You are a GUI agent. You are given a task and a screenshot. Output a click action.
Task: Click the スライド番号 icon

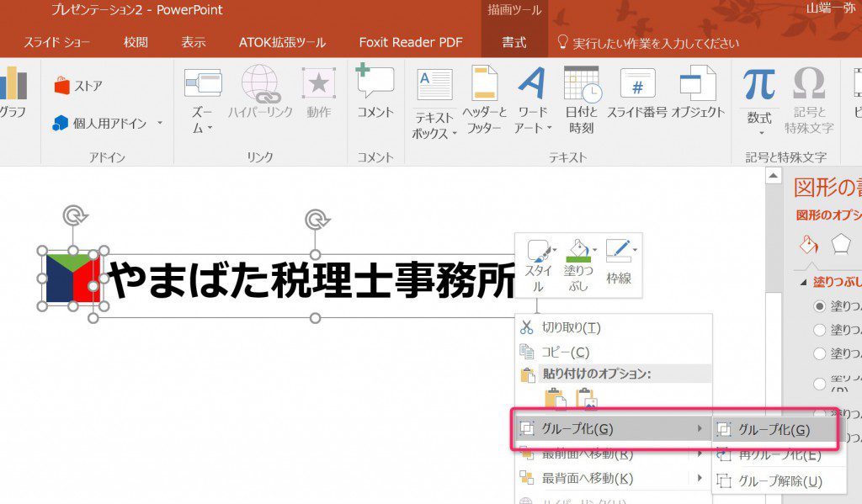[637, 83]
